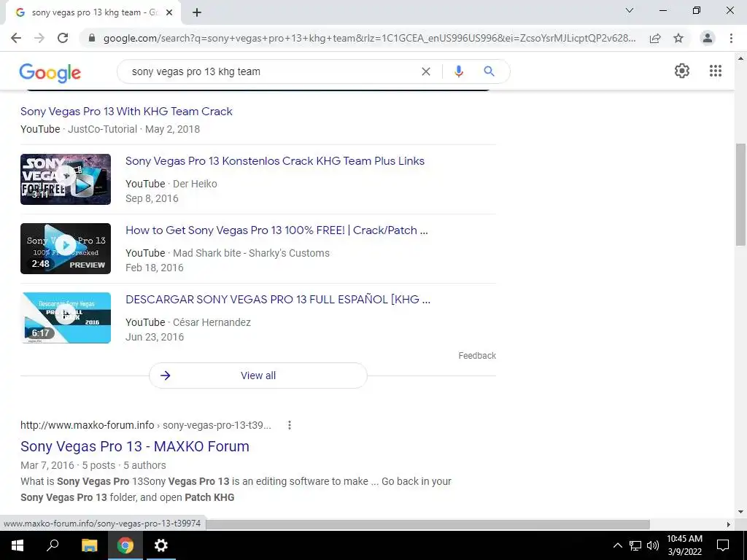The height and width of the screenshot is (560, 747).
Task: Open Settings gear in taskbar
Action: [161, 545]
